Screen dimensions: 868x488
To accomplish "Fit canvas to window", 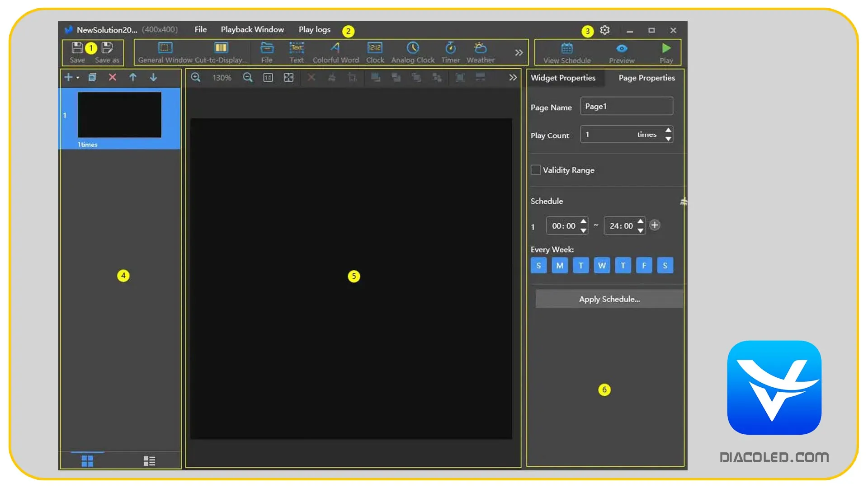I will pyautogui.click(x=288, y=78).
